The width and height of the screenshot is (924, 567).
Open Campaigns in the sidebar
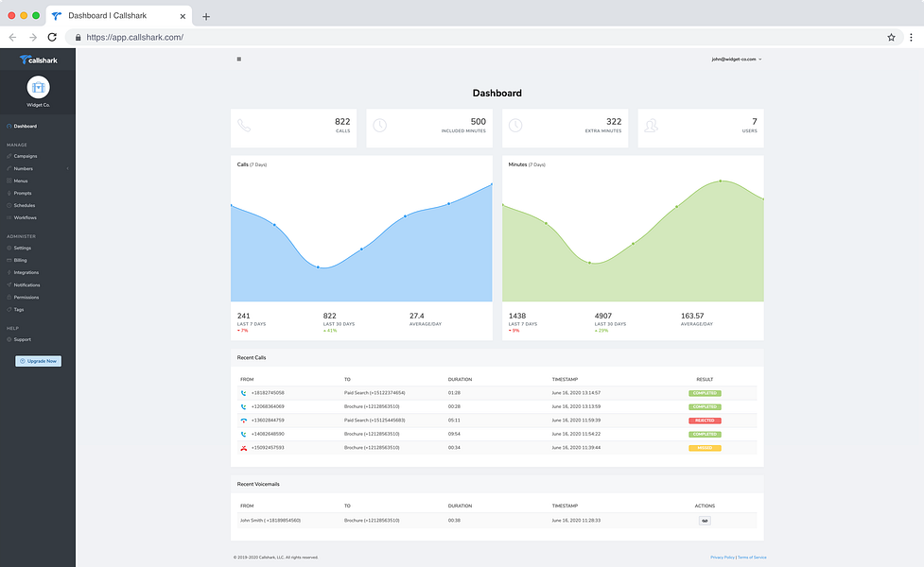[x=26, y=156]
